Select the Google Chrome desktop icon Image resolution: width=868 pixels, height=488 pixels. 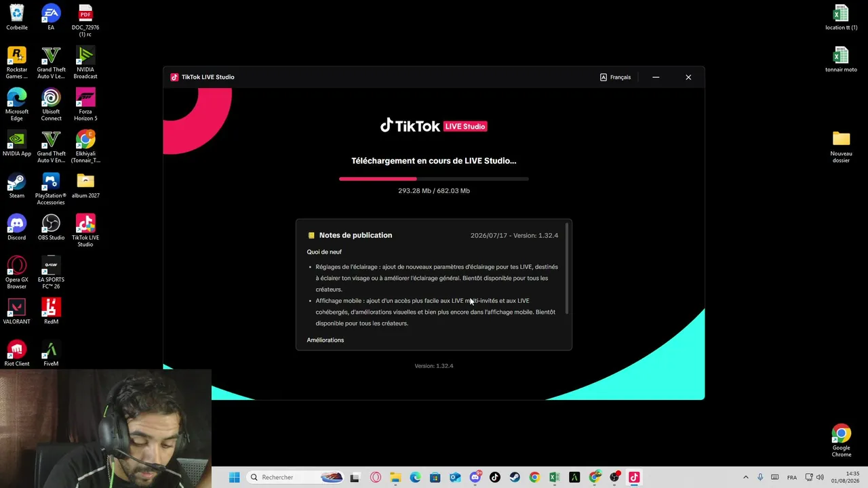point(841,441)
